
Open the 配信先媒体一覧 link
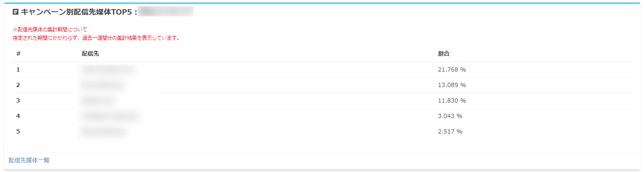29,160
